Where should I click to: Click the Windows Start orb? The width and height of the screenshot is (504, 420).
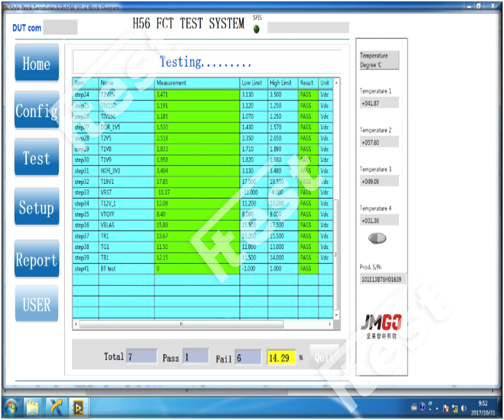(11, 406)
